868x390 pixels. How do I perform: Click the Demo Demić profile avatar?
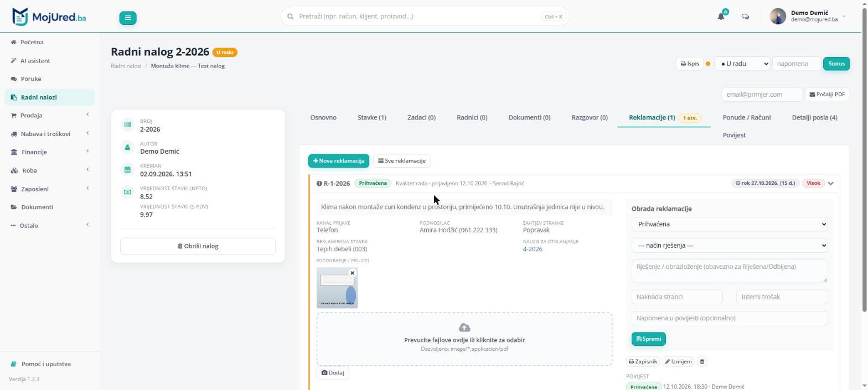(778, 17)
